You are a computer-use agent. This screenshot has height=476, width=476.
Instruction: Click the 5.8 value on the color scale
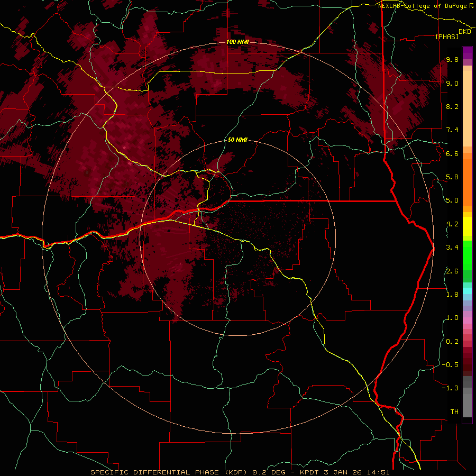(x=452, y=177)
